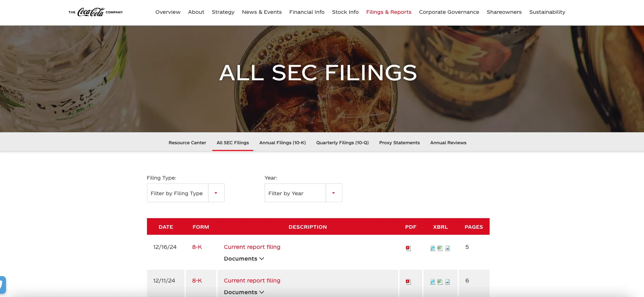Screen dimensions: 644x297
Task: Switch to the Quarterly Filings (10-Q) tab
Action: pos(342,143)
